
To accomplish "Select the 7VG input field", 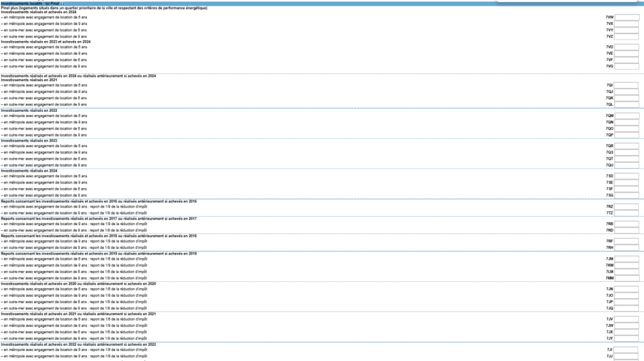I will pyautogui.click(x=626, y=66).
